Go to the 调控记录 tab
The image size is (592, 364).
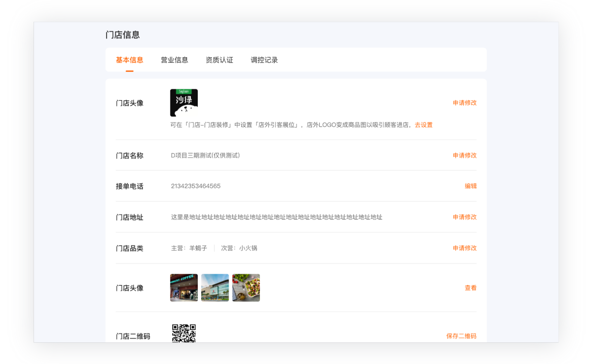264,60
